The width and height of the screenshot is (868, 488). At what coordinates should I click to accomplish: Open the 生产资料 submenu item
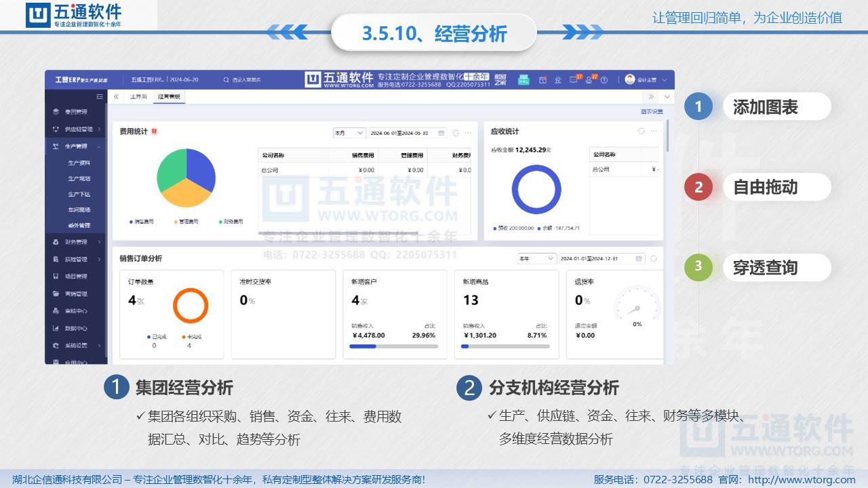pos(79,163)
